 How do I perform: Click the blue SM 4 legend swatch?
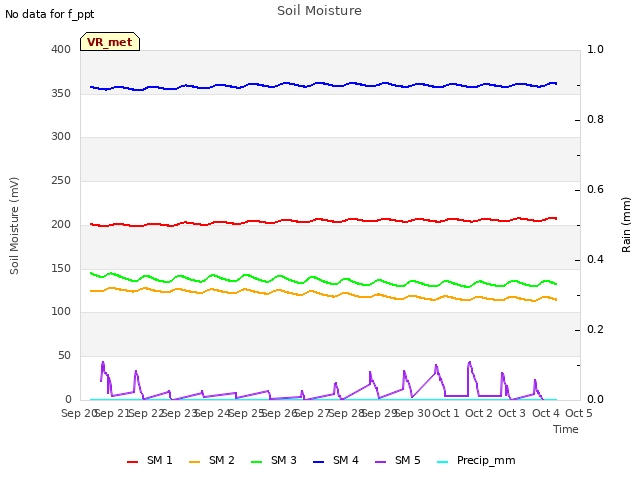tap(319, 462)
